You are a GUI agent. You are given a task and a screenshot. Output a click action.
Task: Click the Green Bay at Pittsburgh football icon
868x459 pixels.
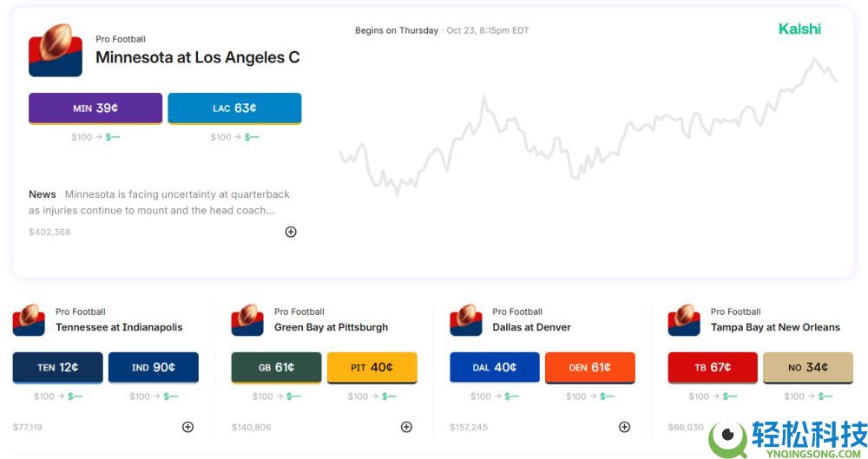[x=247, y=320]
